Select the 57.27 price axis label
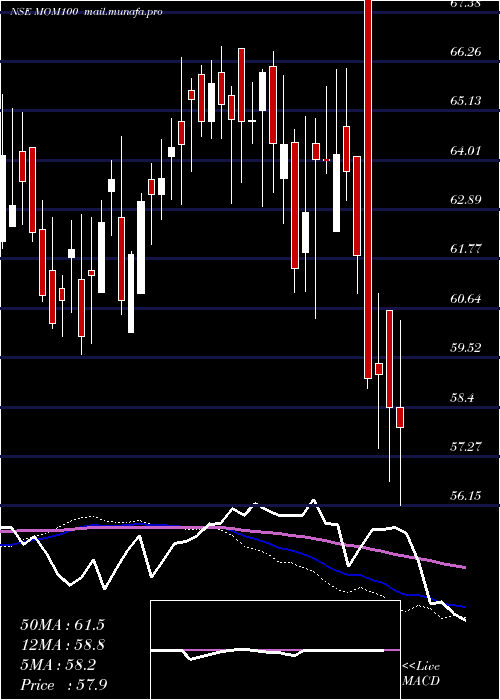 466,446
